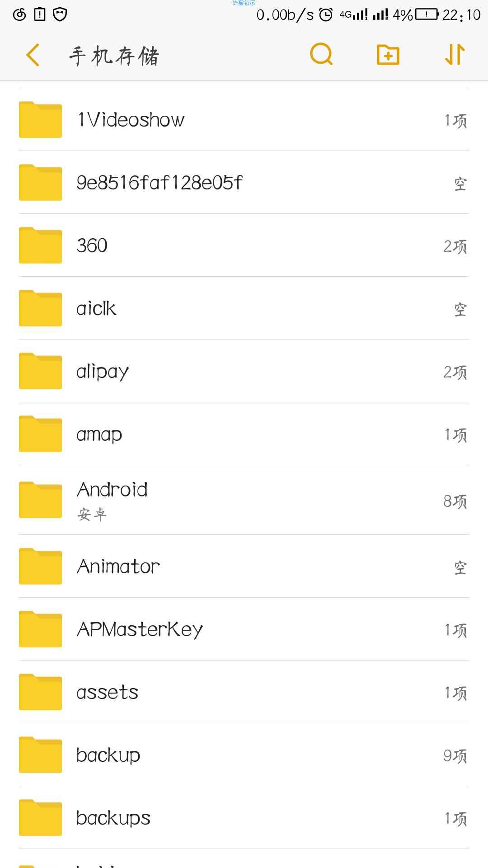Select the alipay folder
Viewport: 488px width, 868px height.
click(x=244, y=371)
